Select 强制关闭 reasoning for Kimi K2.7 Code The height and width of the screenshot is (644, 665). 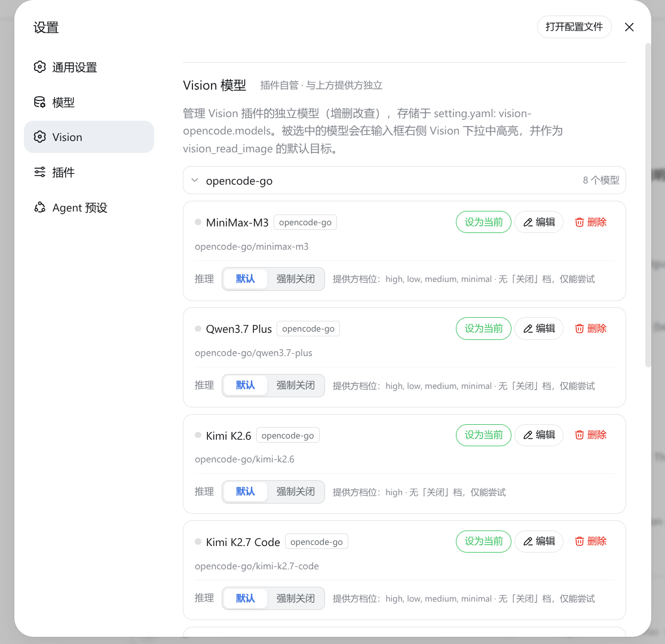[296, 598]
